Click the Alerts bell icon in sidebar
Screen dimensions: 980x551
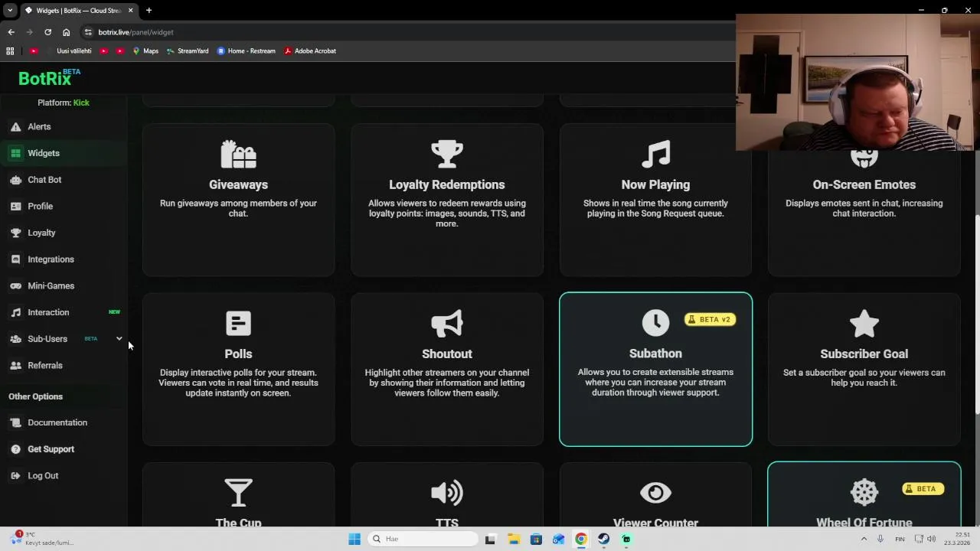15,127
